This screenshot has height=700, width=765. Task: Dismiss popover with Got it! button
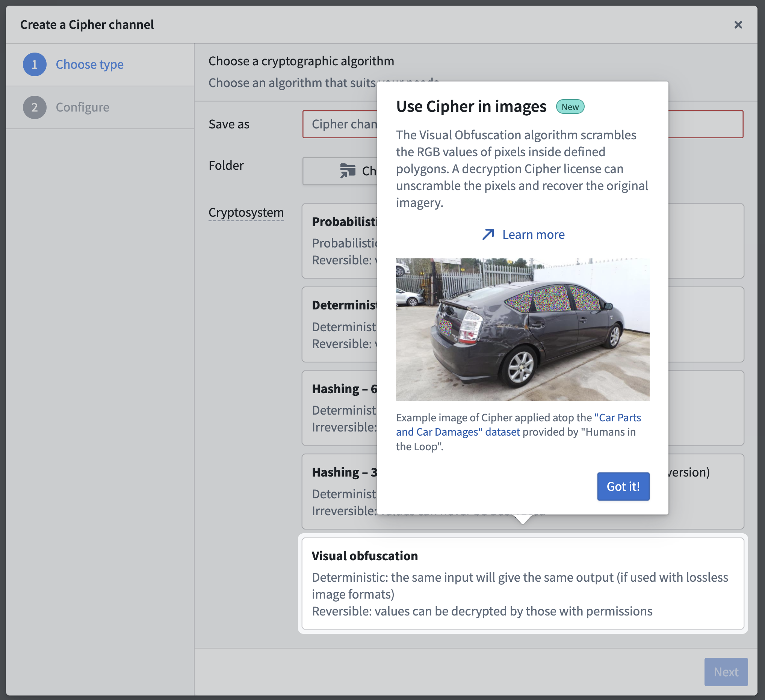coord(623,487)
